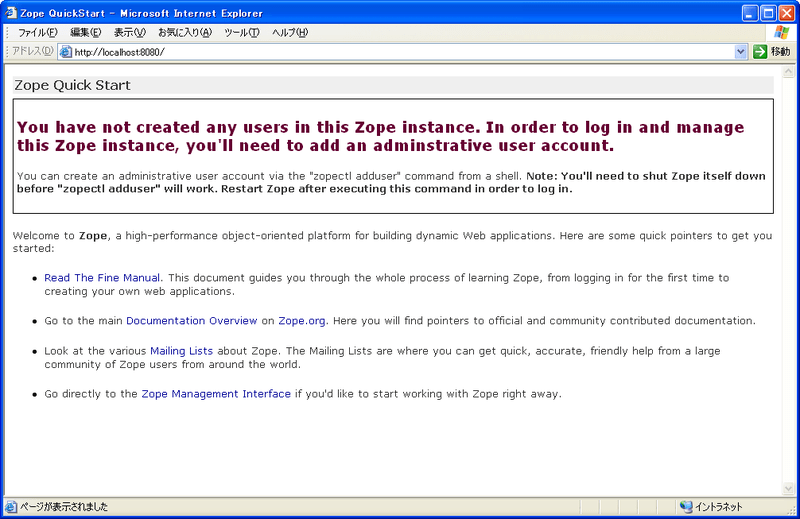Expand the address bar history dropdown
The image size is (800, 519).
coord(741,52)
